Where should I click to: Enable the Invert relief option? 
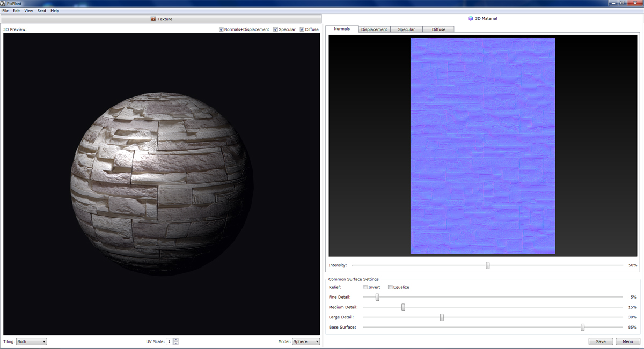click(x=364, y=287)
